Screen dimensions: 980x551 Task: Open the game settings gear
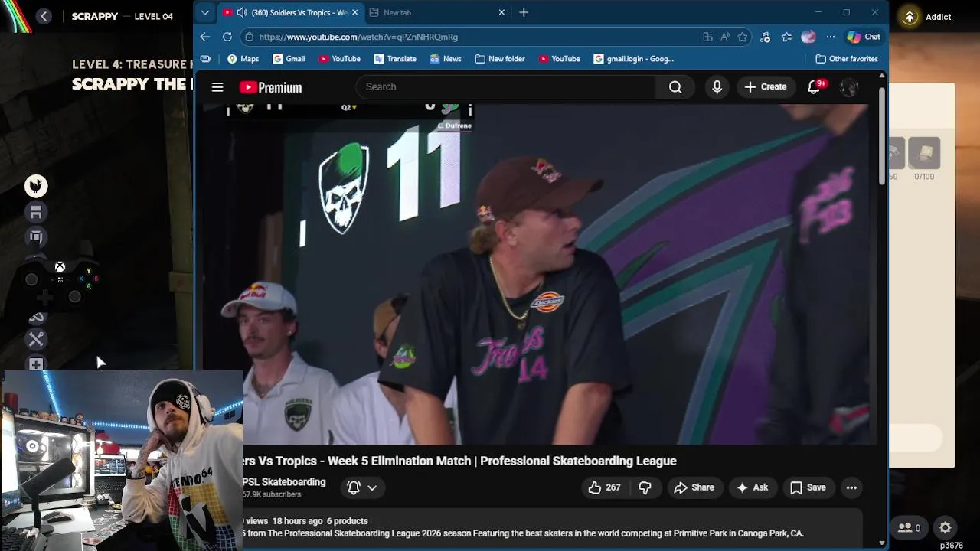click(x=946, y=527)
